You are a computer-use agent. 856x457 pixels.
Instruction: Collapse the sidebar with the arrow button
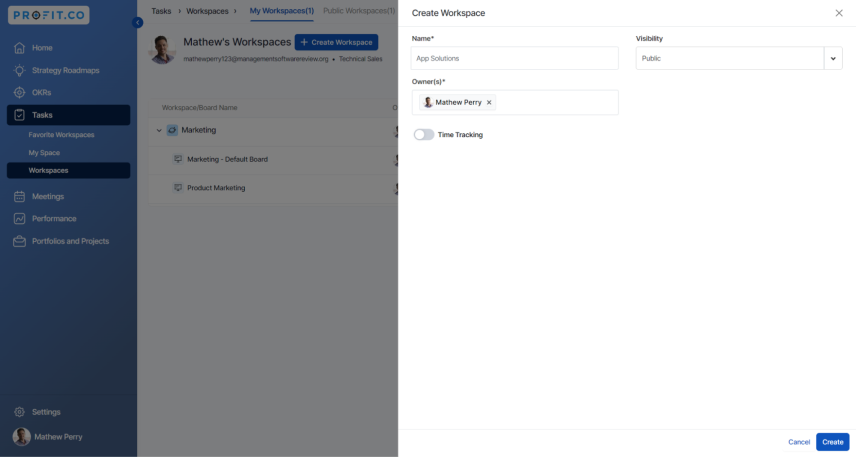[138, 22]
